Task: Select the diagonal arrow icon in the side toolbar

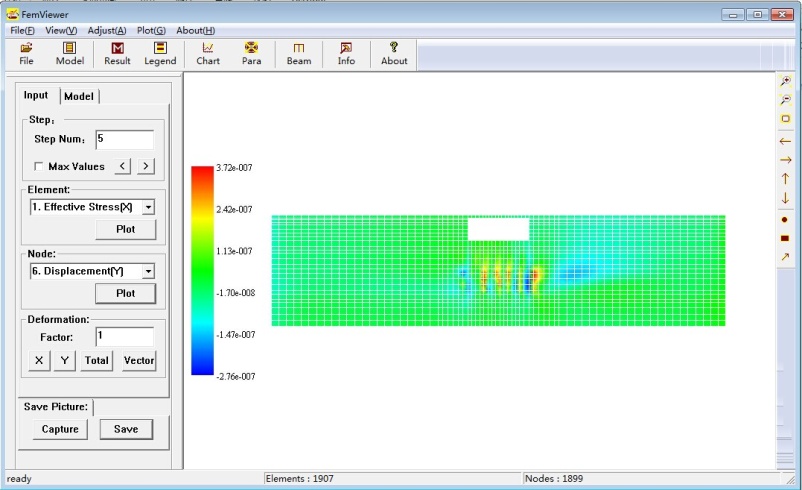Action: [785, 257]
